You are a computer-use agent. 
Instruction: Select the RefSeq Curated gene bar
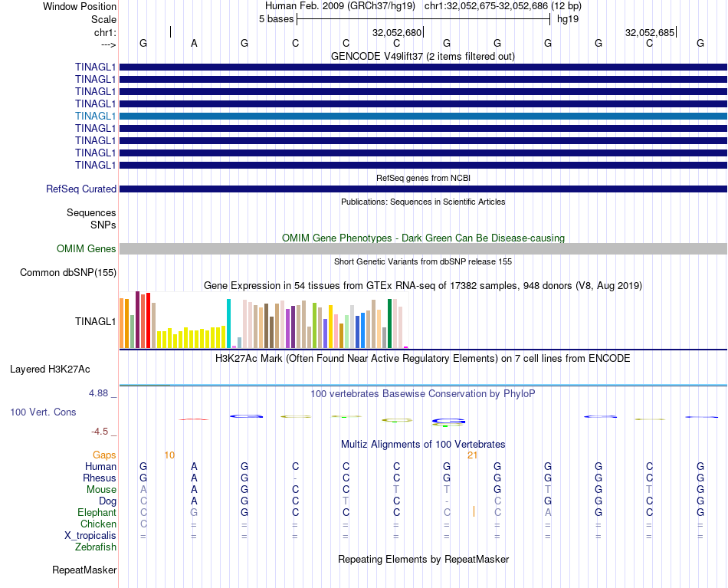click(423, 189)
